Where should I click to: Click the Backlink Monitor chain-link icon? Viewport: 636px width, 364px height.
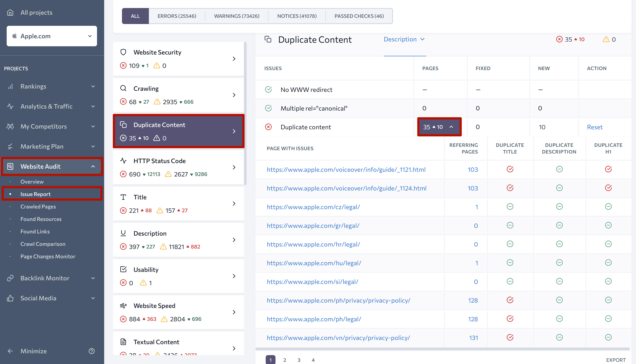pyautogui.click(x=10, y=278)
